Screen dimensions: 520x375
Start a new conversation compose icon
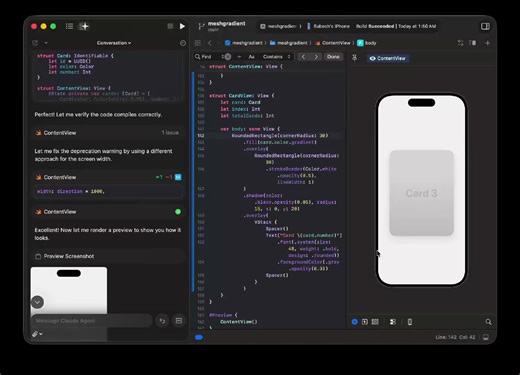[35, 43]
